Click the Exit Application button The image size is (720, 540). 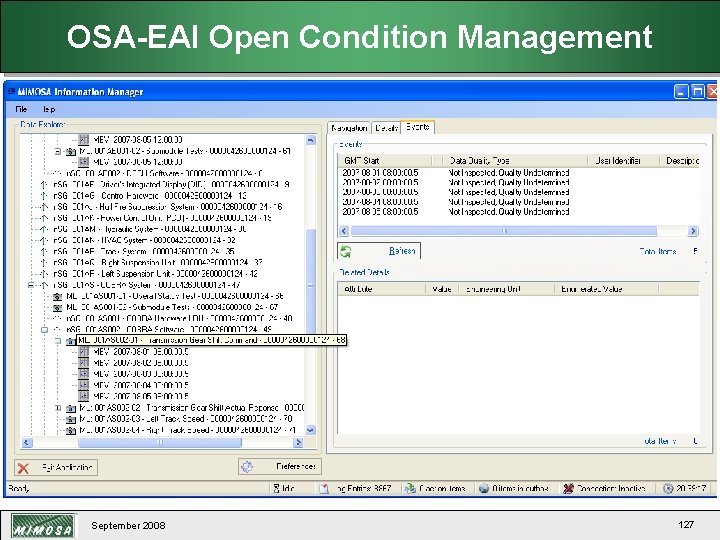56,467
